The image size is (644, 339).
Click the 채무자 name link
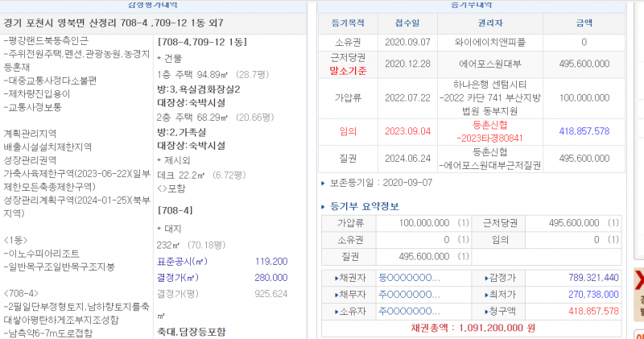[409, 294]
